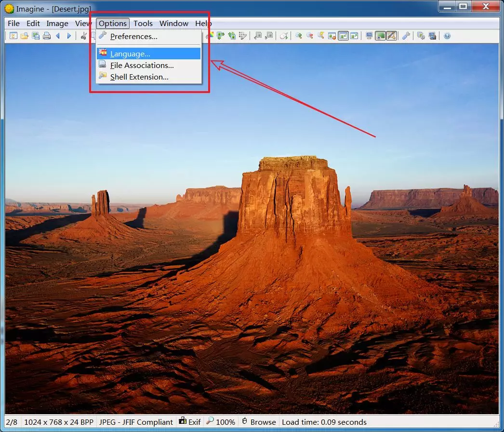Screen dimensions: 504x432
Task: Choose File Associations... from the menu
Action: (148, 65)
